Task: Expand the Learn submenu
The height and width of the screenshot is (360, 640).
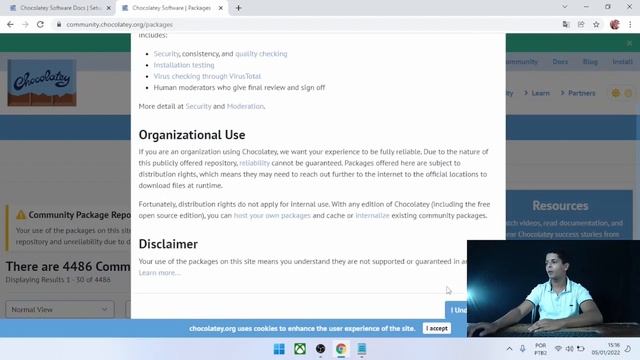Action: point(537,93)
